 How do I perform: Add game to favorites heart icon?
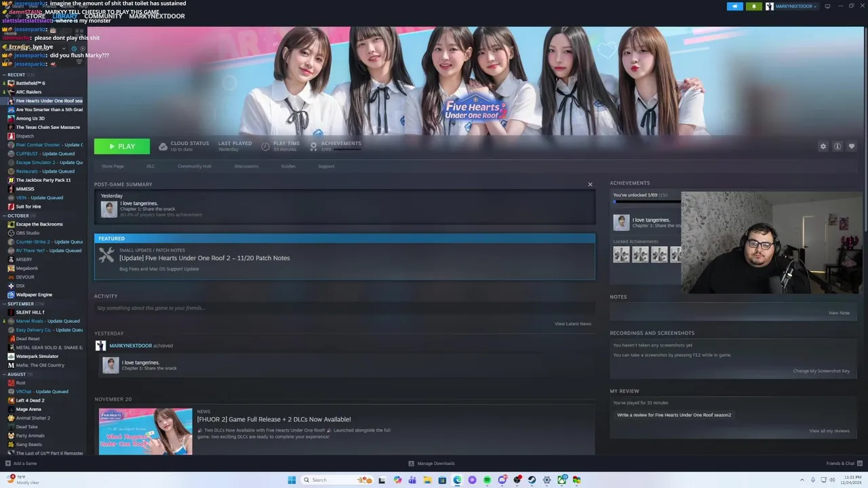(x=852, y=146)
